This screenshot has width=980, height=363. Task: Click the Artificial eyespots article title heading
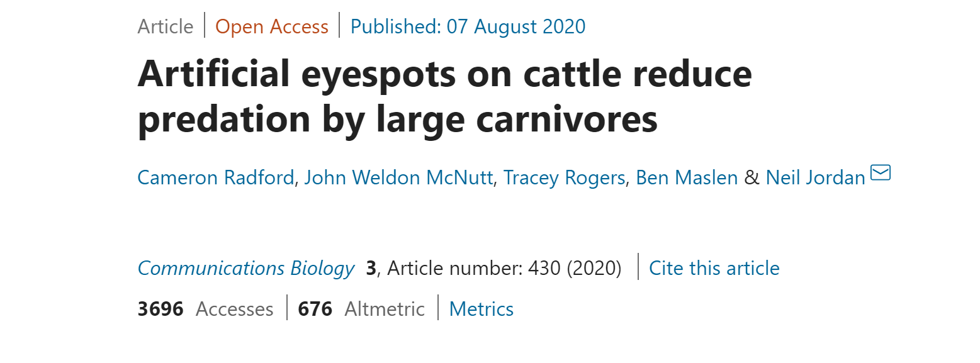click(x=444, y=96)
